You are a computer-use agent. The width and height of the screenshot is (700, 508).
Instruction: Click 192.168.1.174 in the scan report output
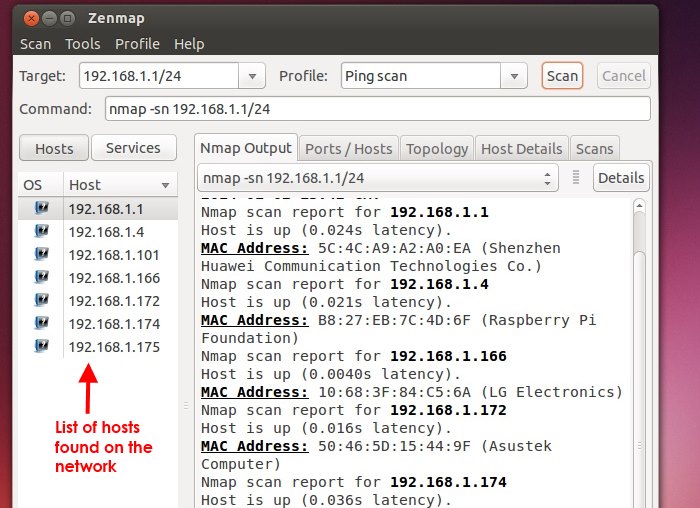[x=448, y=482]
